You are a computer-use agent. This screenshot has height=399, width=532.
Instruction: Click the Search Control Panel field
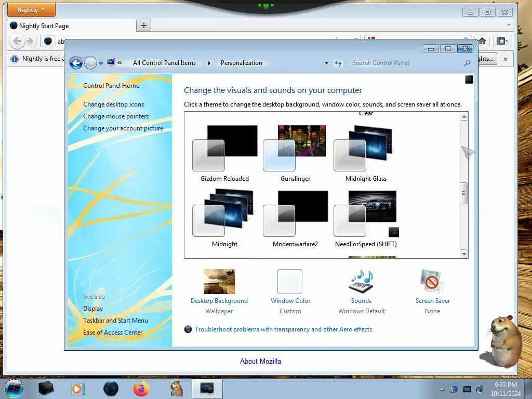[x=406, y=63]
